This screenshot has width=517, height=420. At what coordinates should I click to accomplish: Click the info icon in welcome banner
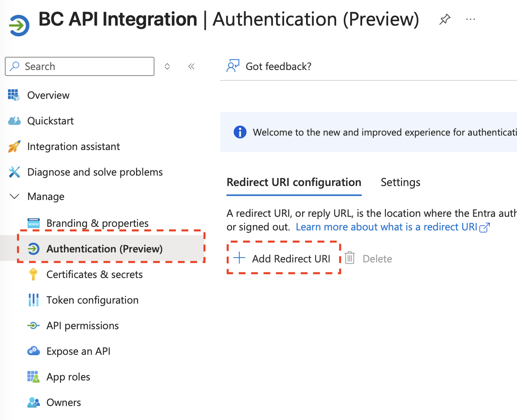[x=240, y=132]
